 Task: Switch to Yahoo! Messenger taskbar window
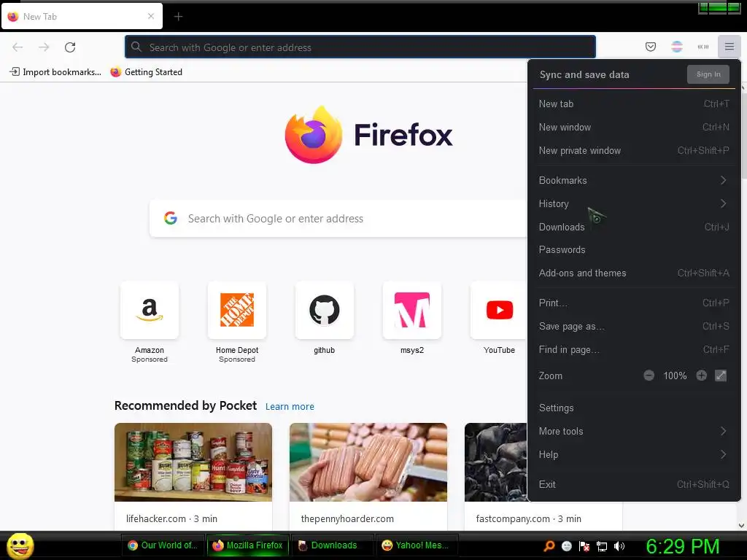pos(416,545)
